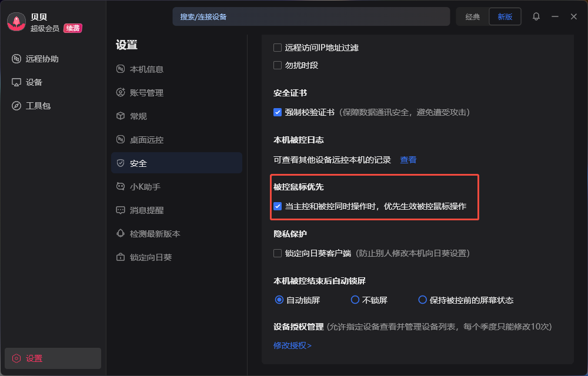Check 锁定向日葵客户端 checkbox
The width and height of the screenshot is (588, 376).
278,253
